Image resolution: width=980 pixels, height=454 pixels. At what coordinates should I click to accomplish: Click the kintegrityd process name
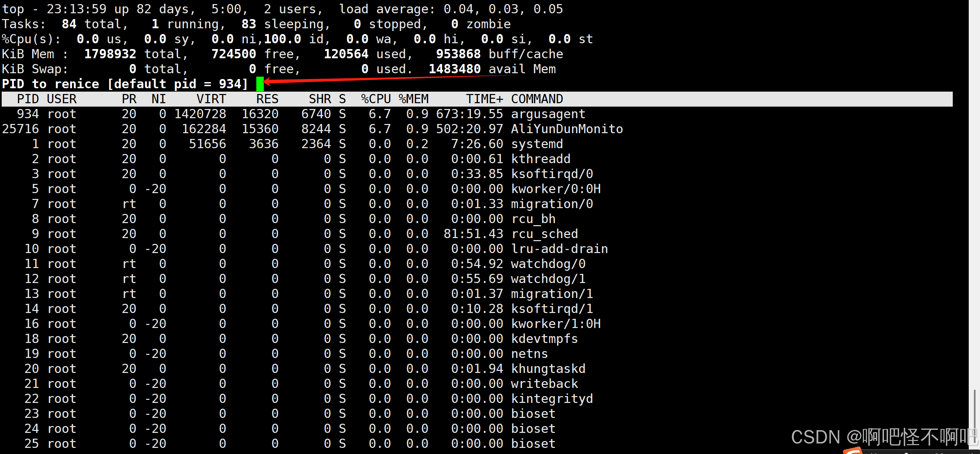coord(552,398)
